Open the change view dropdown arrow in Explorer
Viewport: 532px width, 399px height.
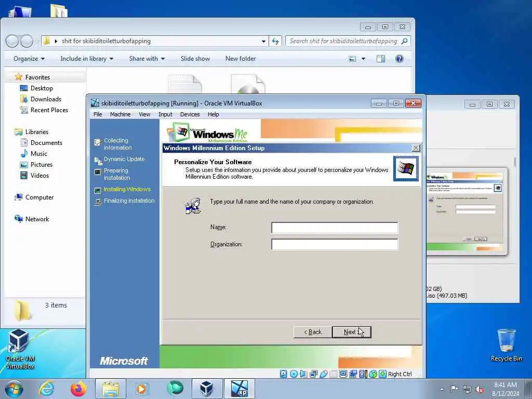tap(363, 59)
